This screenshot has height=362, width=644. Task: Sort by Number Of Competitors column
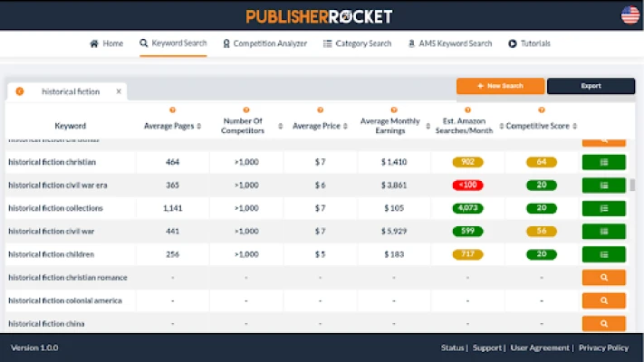point(280,126)
